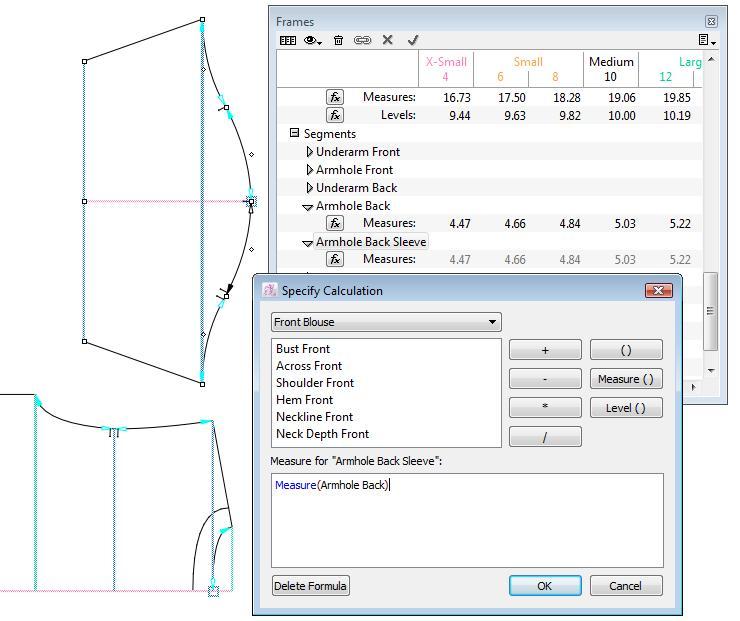Click into the formula text field
Screen dimensions: 740x621
[466, 520]
